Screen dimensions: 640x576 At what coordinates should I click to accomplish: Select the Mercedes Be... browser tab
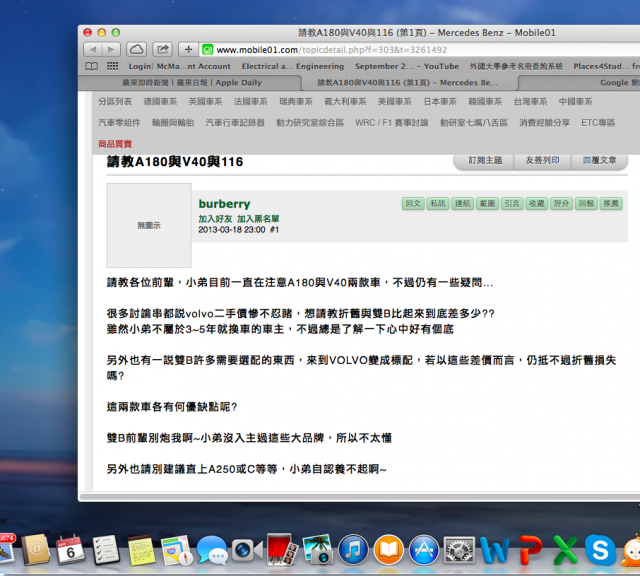pyautogui.click(x=407, y=82)
